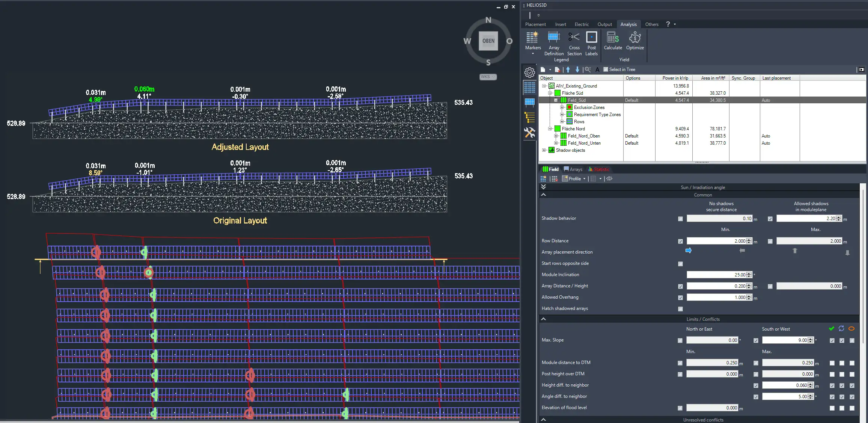Click the Module Inclination value field

point(716,275)
